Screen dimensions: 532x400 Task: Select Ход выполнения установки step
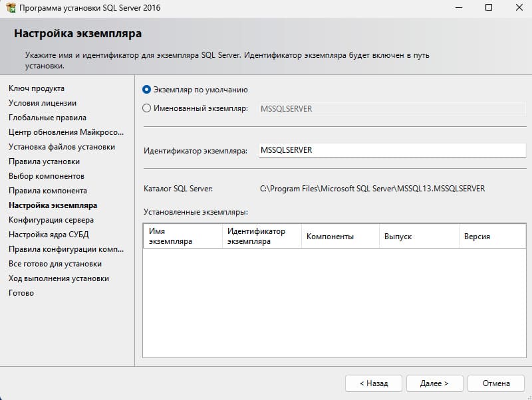tap(59, 278)
